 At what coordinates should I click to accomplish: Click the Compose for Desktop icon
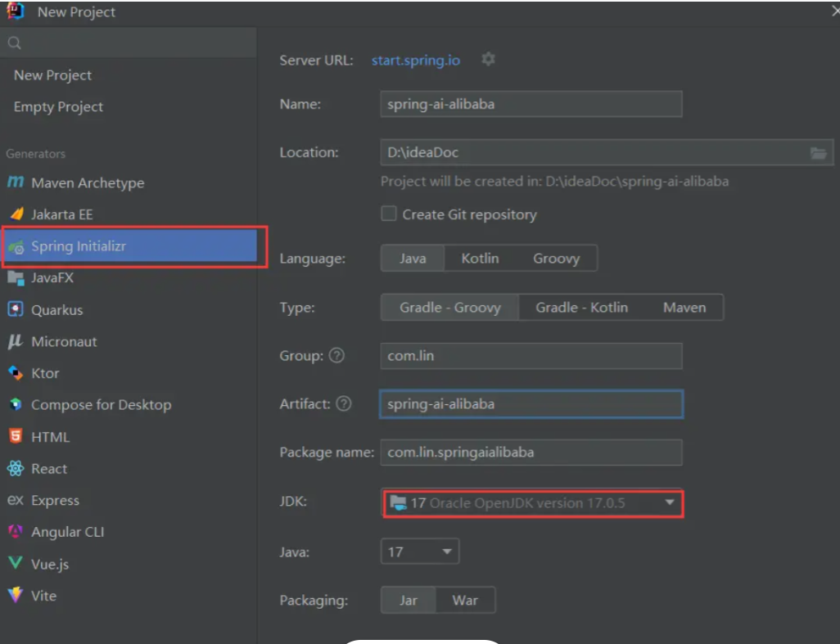click(16, 404)
